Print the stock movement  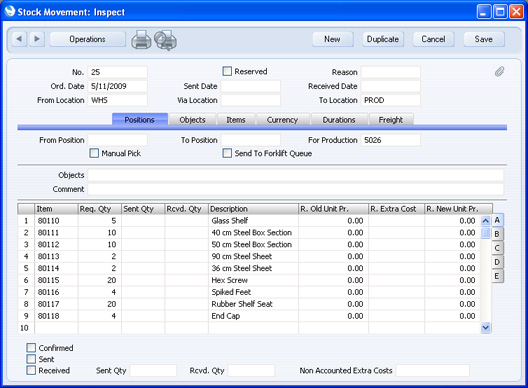coord(141,40)
